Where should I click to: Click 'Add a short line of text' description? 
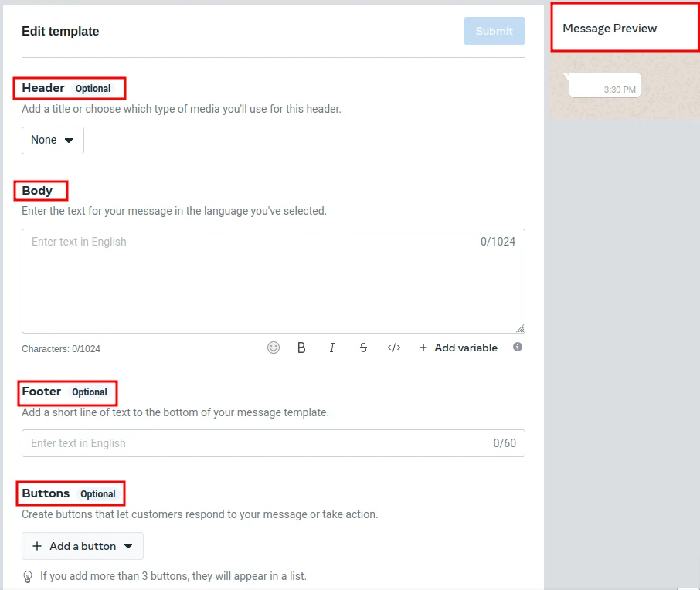[175, 412]
